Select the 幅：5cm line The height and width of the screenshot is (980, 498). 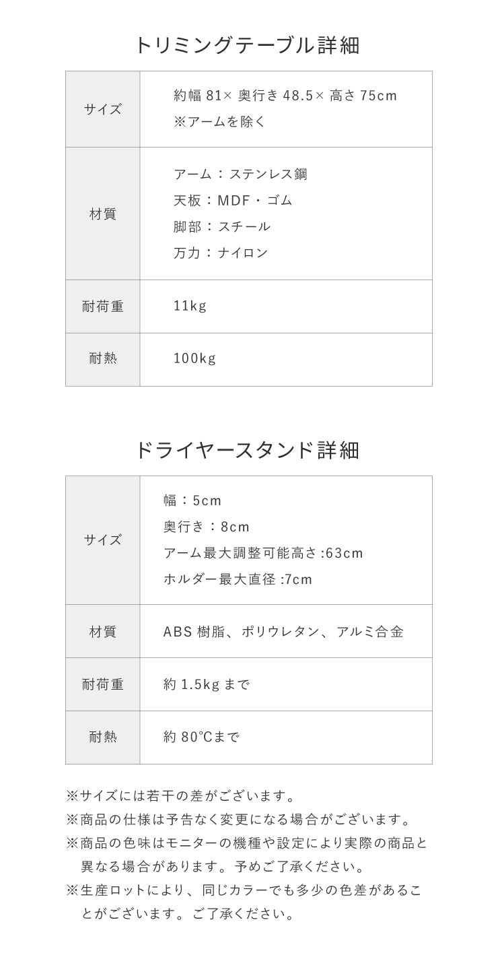(192, 500)
